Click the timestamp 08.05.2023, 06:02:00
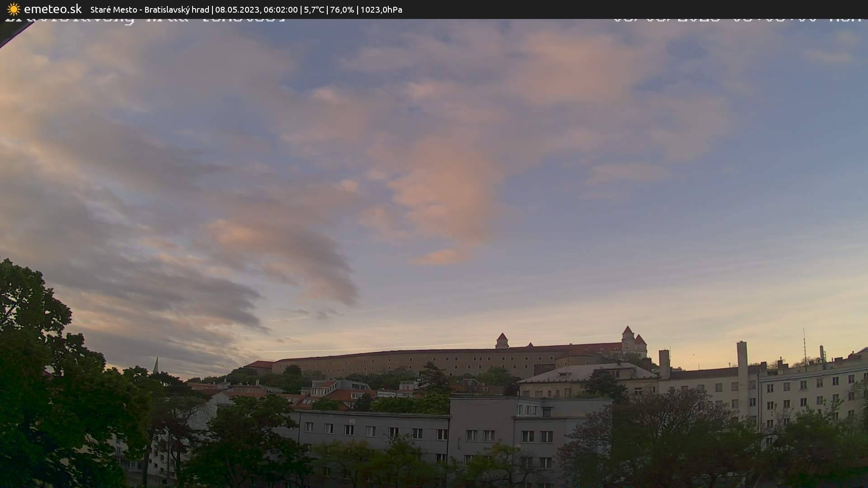The width and height of the screenshot is (868, 488). (257, 9)
